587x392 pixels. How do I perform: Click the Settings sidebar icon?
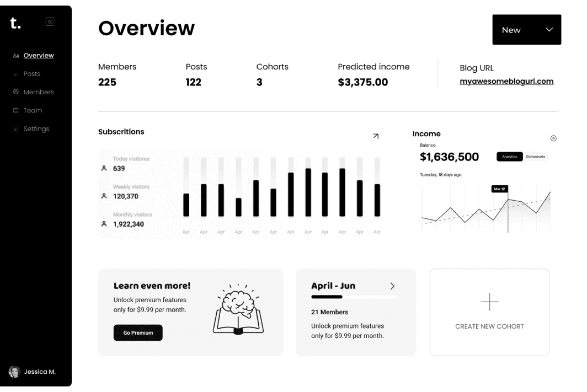coord(15,129)
